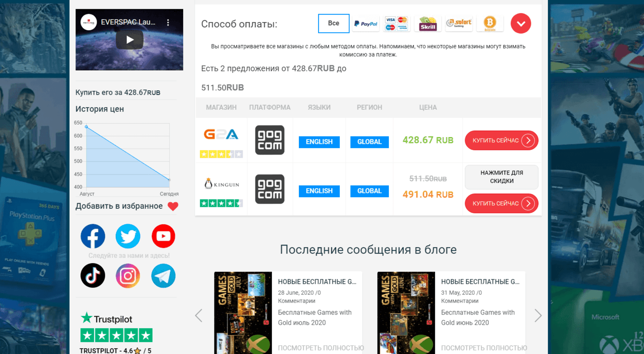Show next blog posts with right arrow
The width and height of the screenshot is (644, 354).
pyautogui.click(x=538, y=316)
